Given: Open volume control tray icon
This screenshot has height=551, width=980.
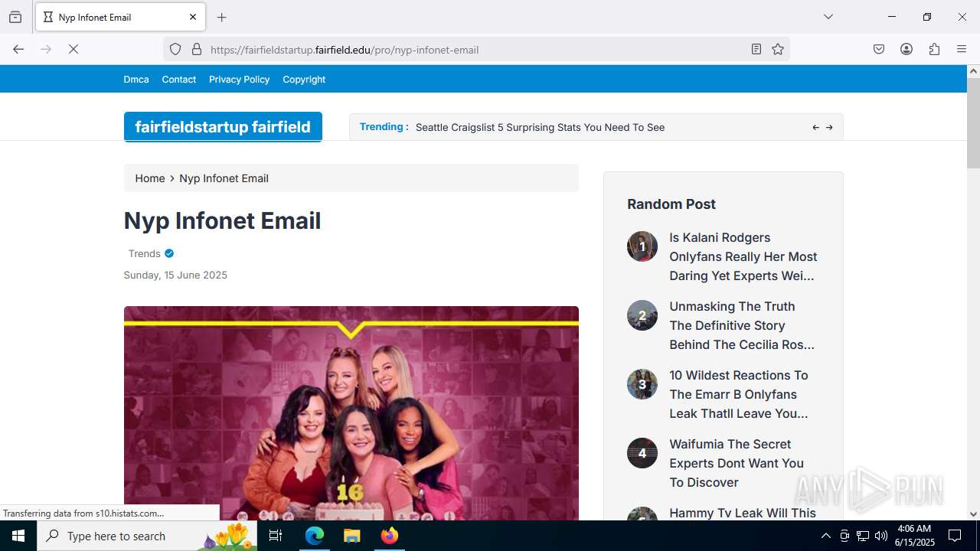Looking at the screenshot, I should pos(881,536).
